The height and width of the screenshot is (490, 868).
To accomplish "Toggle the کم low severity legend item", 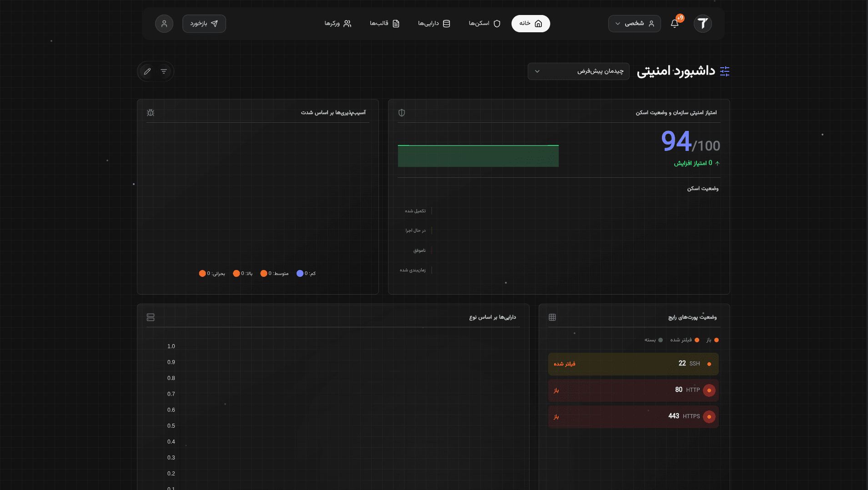I will tap(306, 274).
